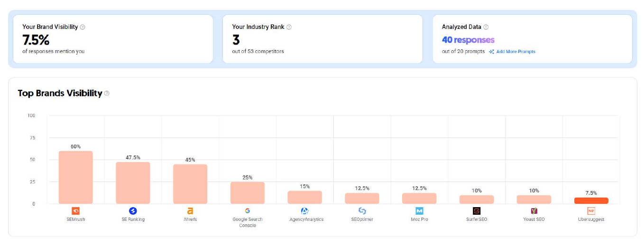This screenshot has width=644, height=246.
Task: Click the SEMrush brand logo
Action: pyautogui.click(x=76, y=211)
